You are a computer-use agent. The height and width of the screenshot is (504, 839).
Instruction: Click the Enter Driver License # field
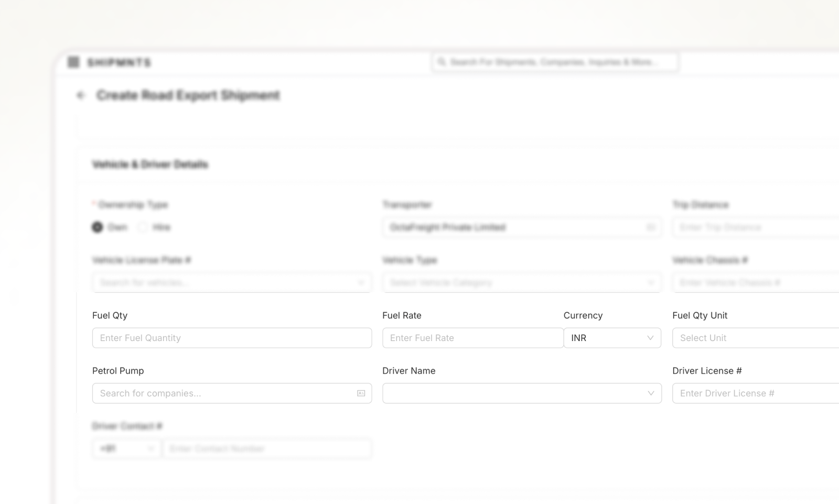[x=756, y=393]
